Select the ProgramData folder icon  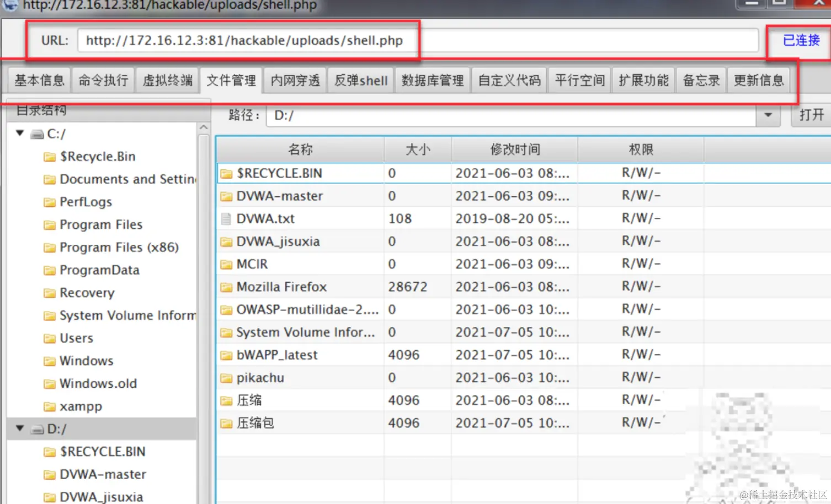click(x=50, y=270)
